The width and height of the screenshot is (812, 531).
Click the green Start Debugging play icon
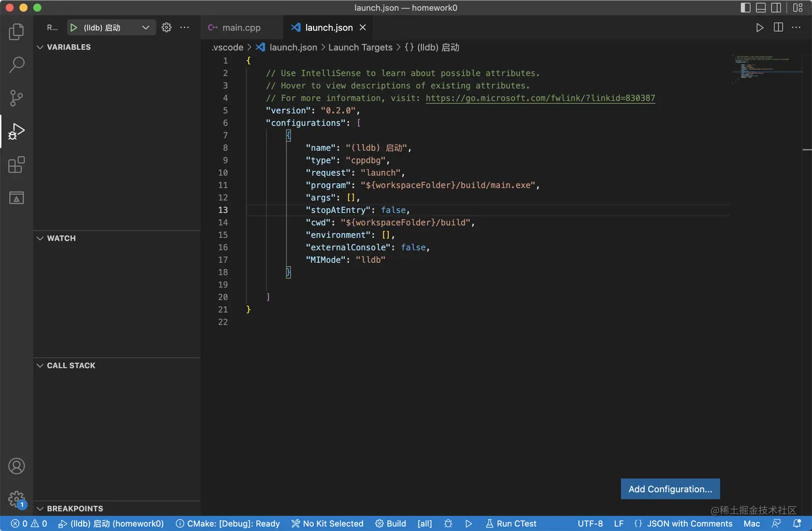(x=74, y=27)
